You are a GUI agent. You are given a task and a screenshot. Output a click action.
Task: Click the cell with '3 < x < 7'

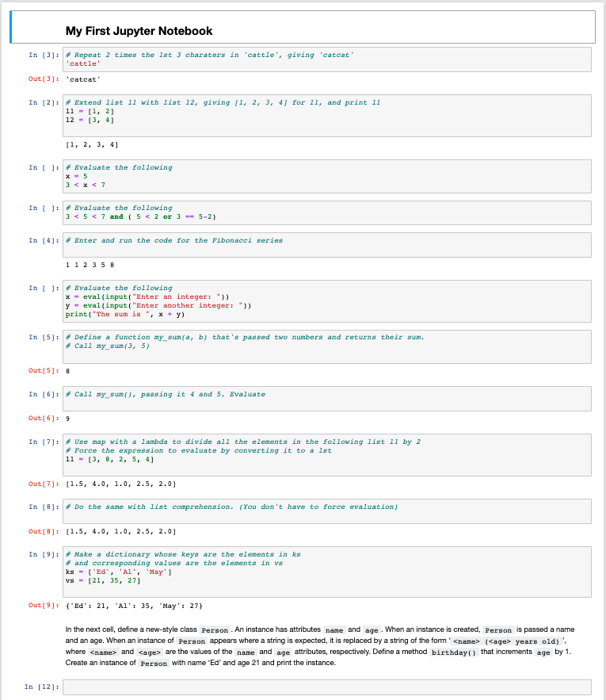(x=327, y=176)
